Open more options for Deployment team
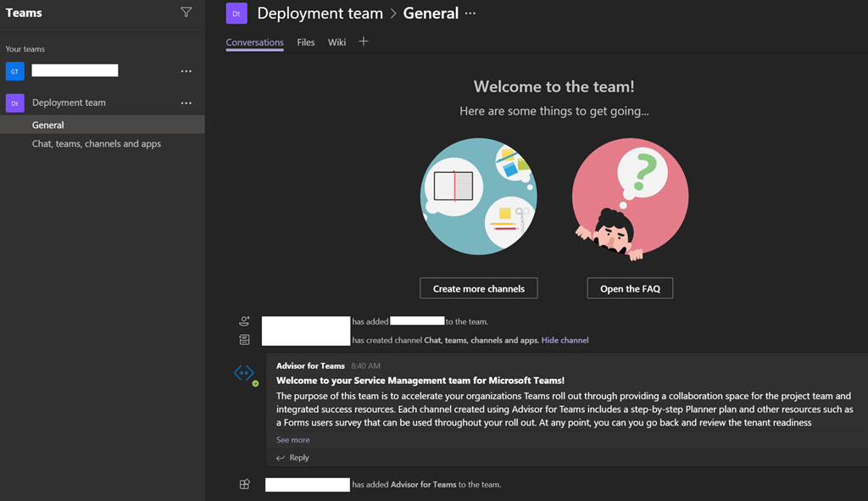The width and height of the screenshot is (868, 501). 186,103
